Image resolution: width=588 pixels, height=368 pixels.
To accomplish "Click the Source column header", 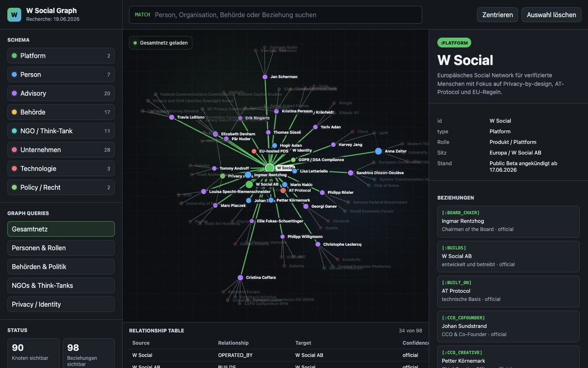I will (x=141, y=343).
